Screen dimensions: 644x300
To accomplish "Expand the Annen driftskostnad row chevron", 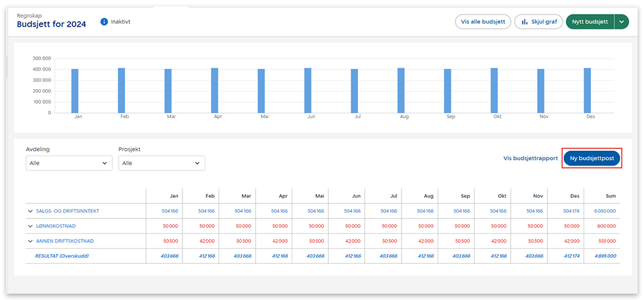I will (30, 241).
